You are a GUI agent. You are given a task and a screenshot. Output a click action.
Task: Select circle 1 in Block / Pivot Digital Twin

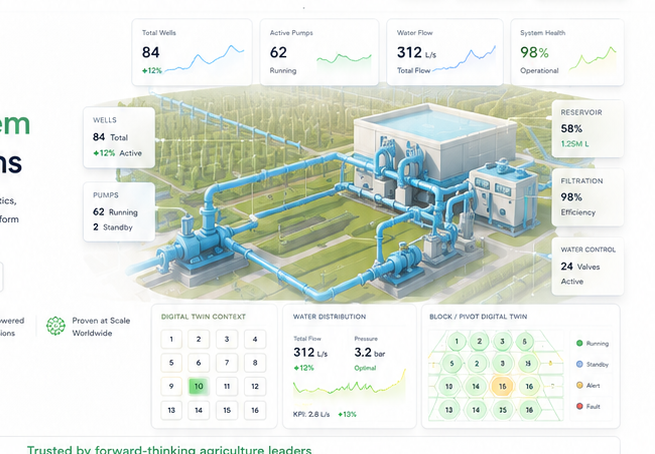(457, 341)
